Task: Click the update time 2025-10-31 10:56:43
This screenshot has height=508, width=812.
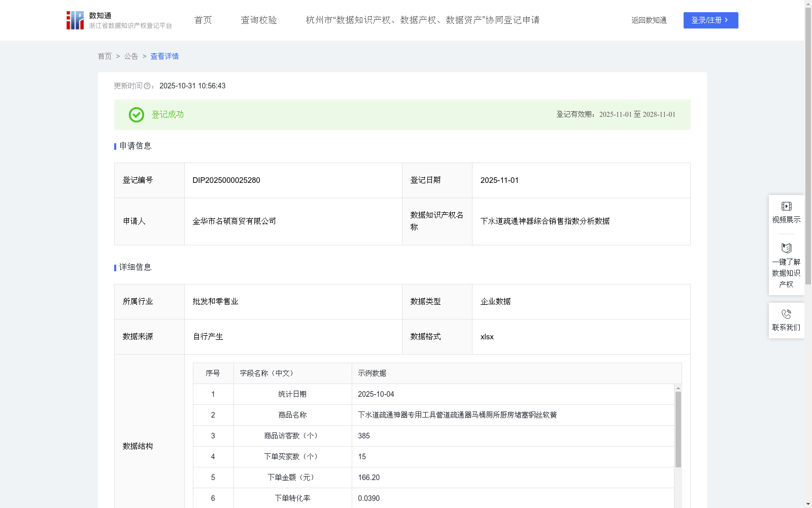Action: [192, 86]
